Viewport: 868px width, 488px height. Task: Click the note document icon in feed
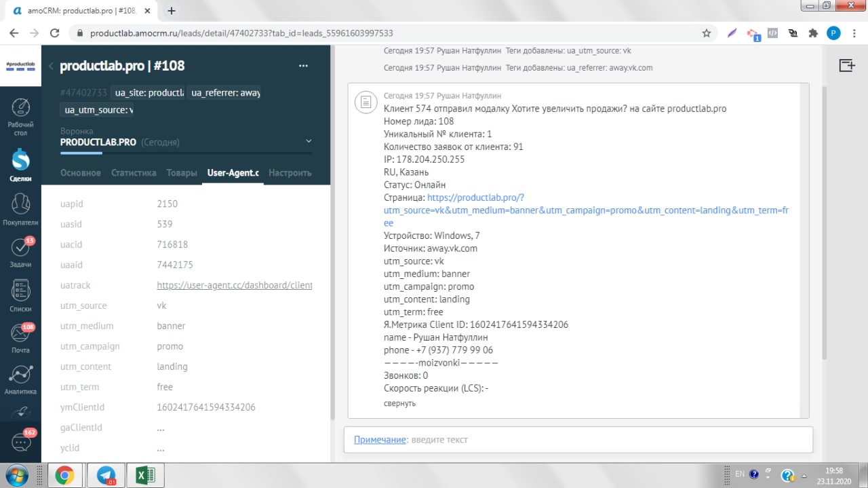(366, 102)
